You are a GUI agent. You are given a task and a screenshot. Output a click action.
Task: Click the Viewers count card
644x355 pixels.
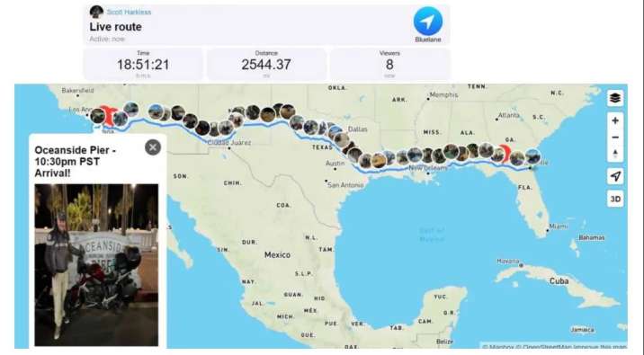[389, 64]
